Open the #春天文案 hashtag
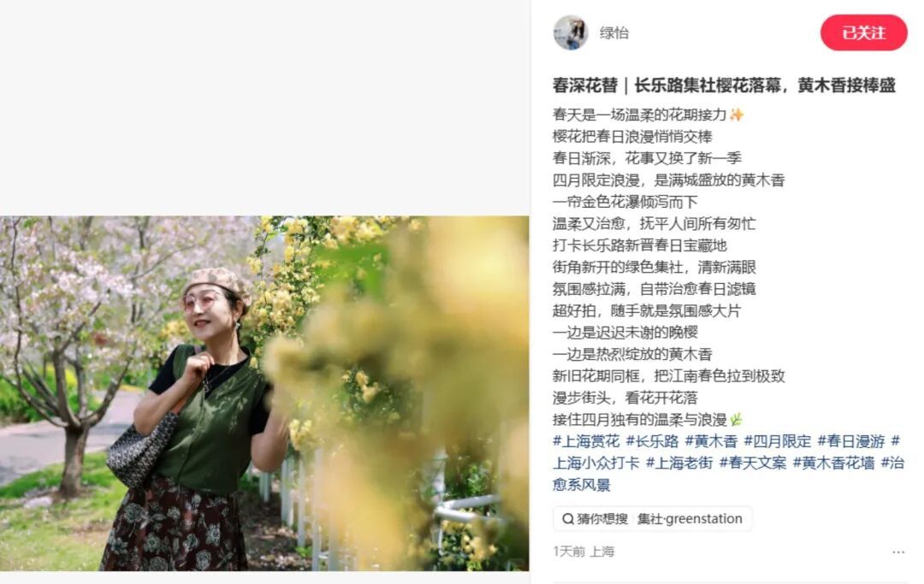 tap(753, 463)
